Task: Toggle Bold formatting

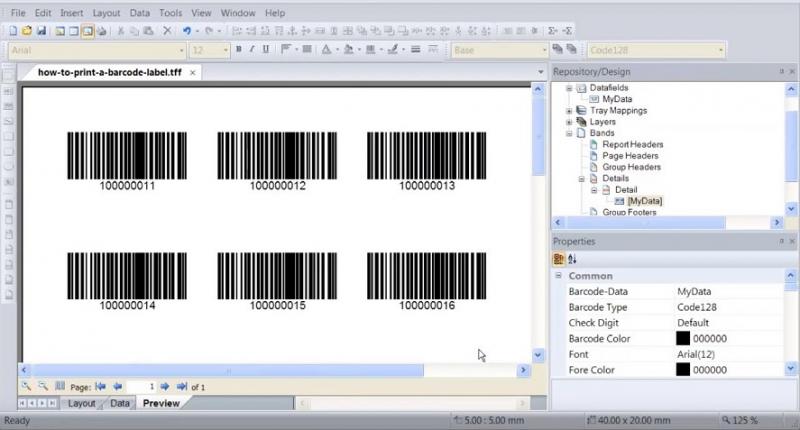Action: (x=238, y=49)
